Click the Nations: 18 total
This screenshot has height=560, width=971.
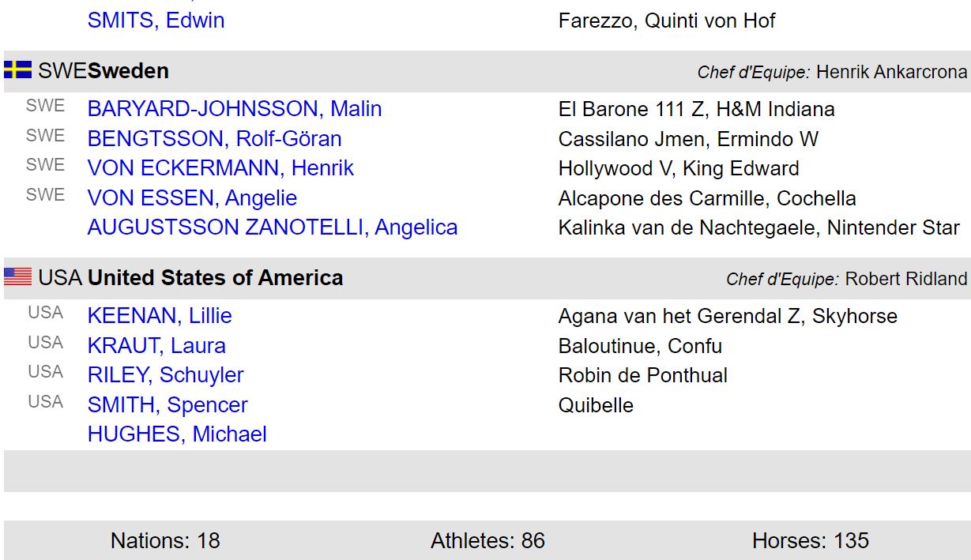[165, 541]
